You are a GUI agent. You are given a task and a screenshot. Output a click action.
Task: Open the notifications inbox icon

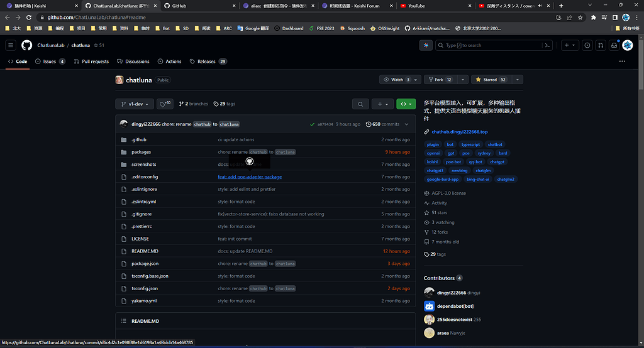pos(614,45)
